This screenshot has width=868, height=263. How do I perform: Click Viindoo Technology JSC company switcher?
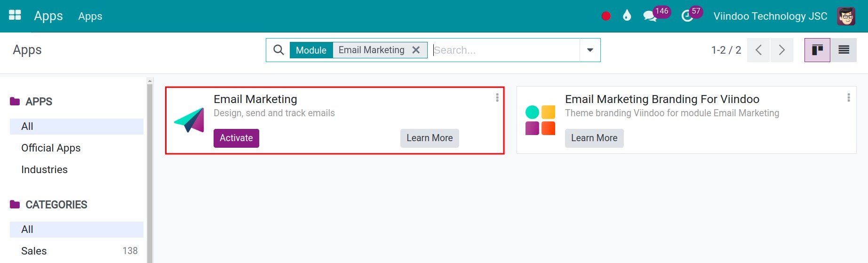pyautogui.click(x=770, y=16)
